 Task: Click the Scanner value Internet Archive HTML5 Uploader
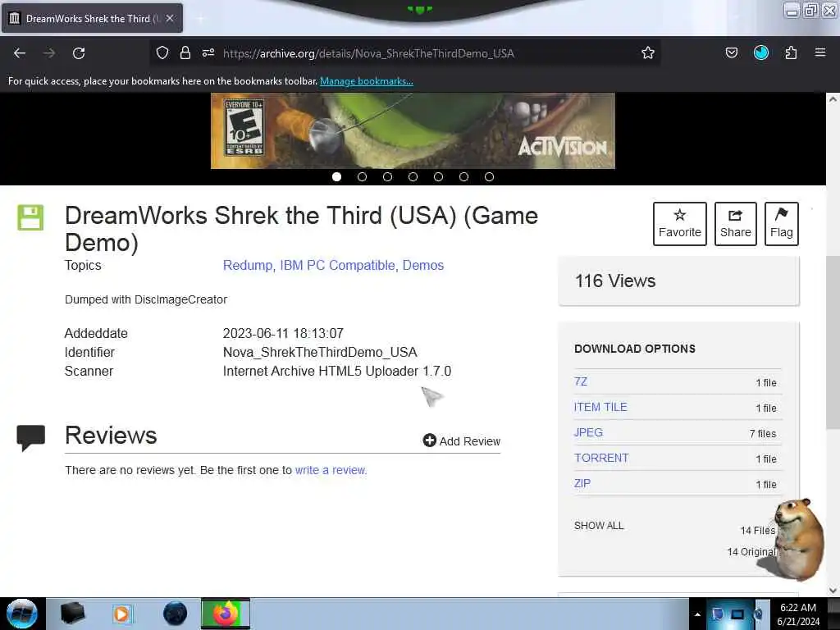337,371
